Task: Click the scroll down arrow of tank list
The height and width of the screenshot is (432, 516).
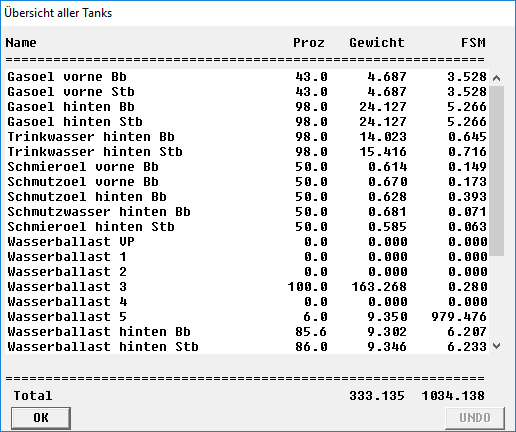Action: (496, 346)
